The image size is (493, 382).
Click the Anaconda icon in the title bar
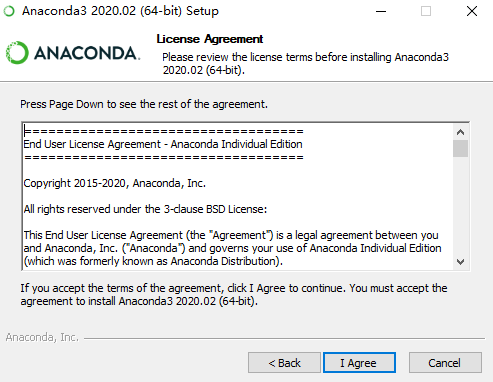pyautogui.click(x=9, y=11)
